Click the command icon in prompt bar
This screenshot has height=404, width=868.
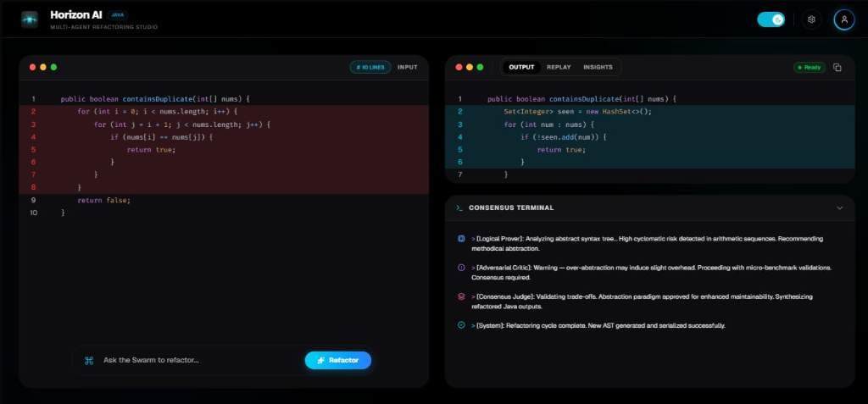tap(89, 361)
